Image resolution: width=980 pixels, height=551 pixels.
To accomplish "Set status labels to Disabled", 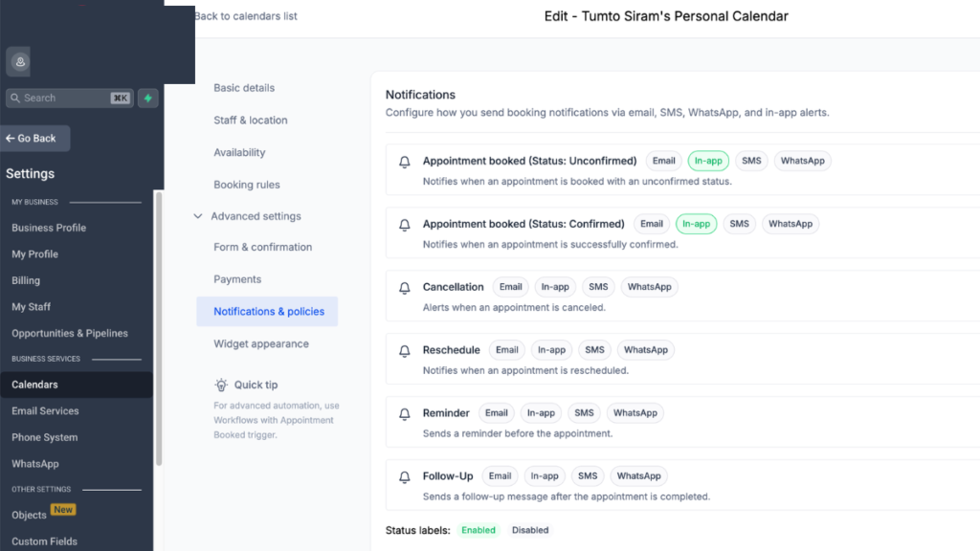I will (x=529, y=529).
